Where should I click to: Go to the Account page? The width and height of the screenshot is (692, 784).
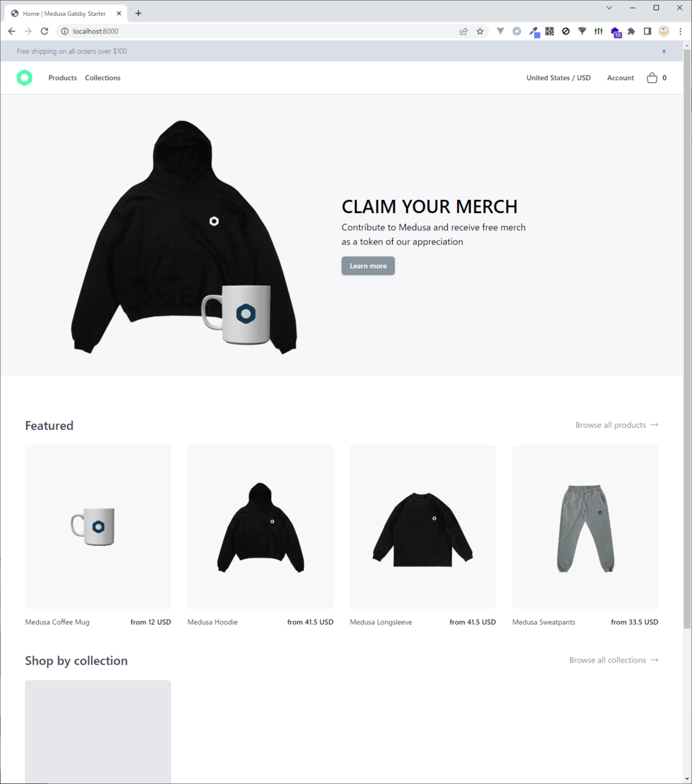click(x=620, y=78)
